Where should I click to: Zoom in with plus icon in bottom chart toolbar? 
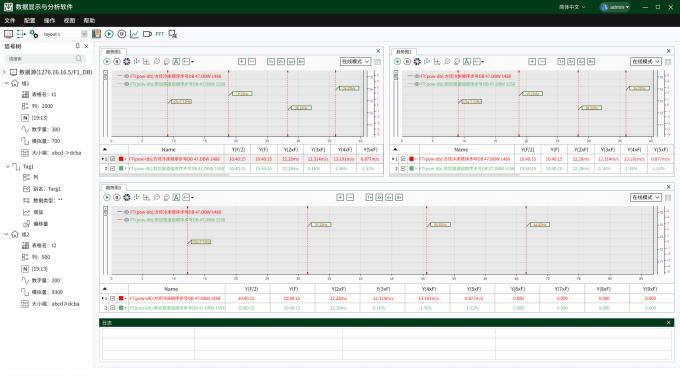(340, 197)
